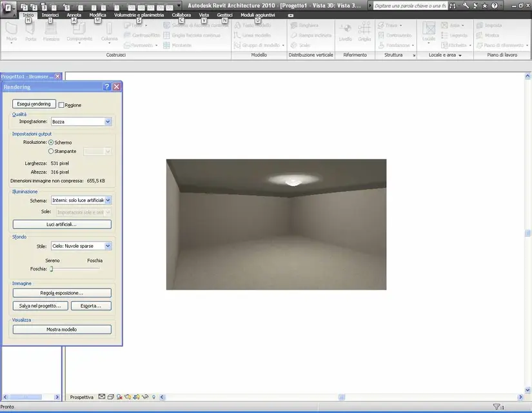Click the Regola esposizione button
Image resolution: width=532 pixels, height=413 pixels.
click(x=62, y=293)
